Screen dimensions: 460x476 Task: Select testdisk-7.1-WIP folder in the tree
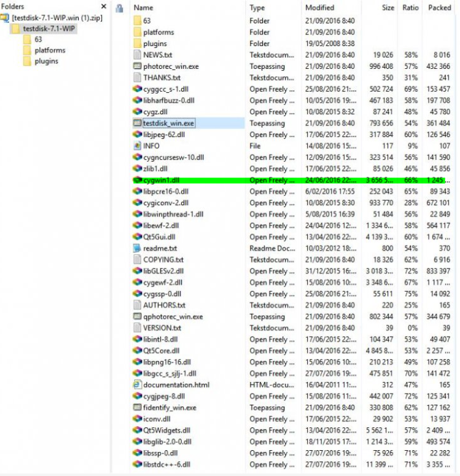pyautogui.click(x=49, y=29)
